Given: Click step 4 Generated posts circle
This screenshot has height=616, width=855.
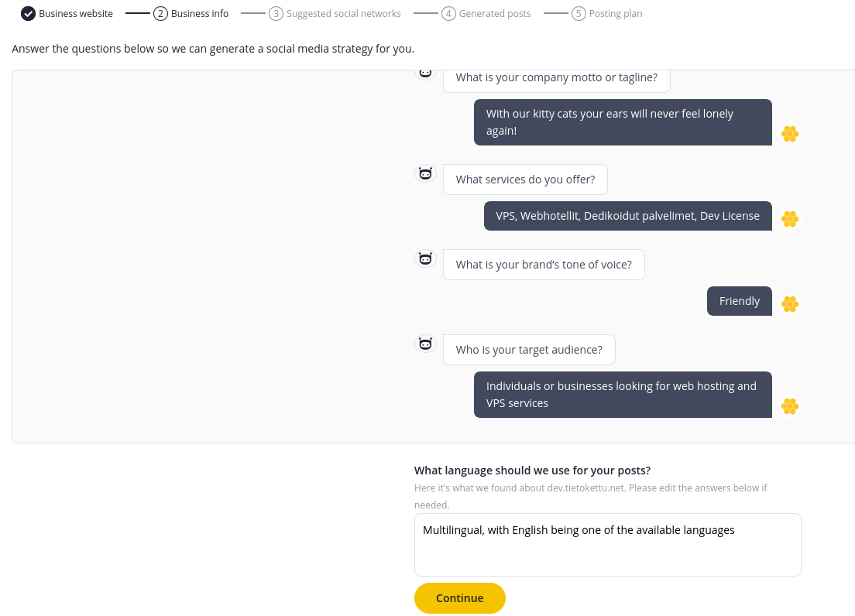Looking at the screenshot, I should point(448,14).
